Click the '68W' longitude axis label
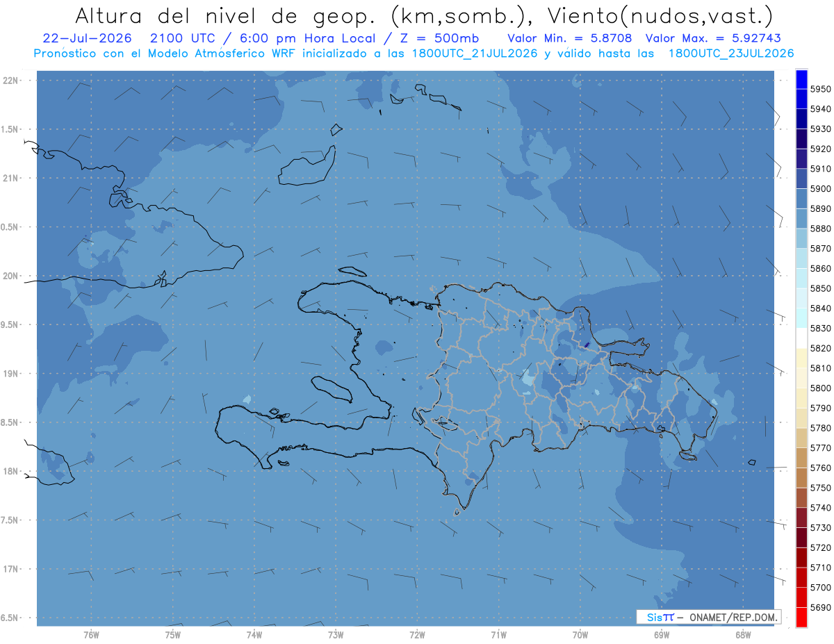This screenshot has height=644, width=834. (742, 635)
